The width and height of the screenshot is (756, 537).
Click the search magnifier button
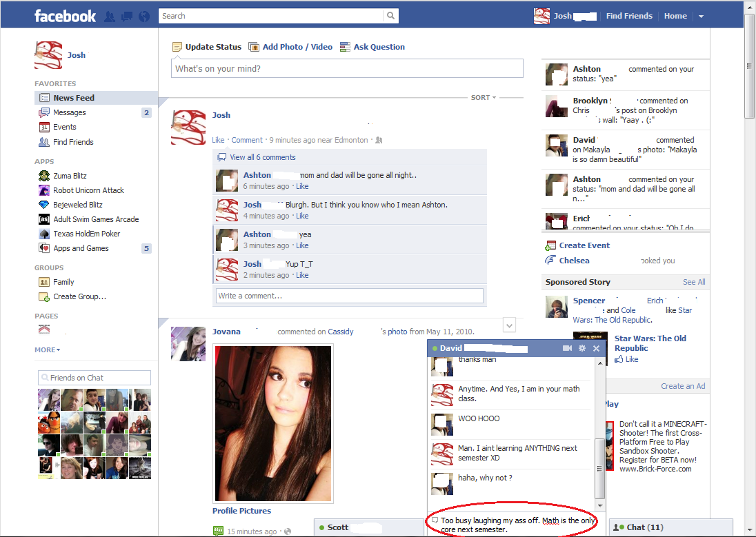point(390,16)
